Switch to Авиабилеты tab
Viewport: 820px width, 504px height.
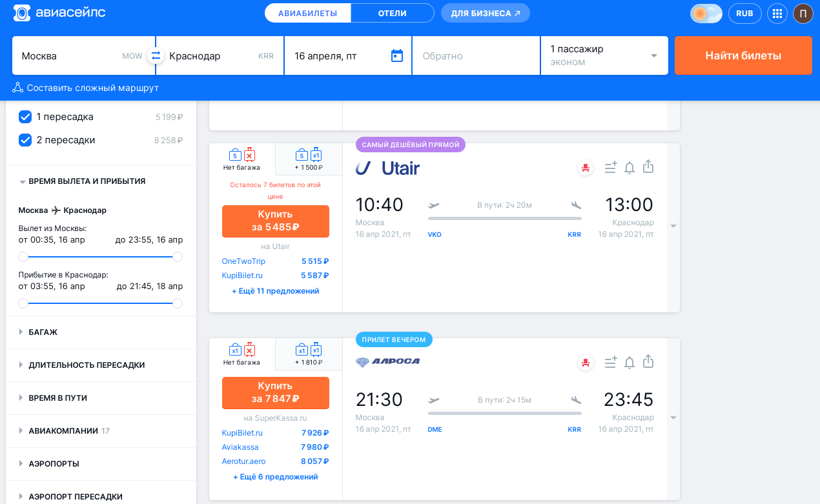(x=308, y=13)
